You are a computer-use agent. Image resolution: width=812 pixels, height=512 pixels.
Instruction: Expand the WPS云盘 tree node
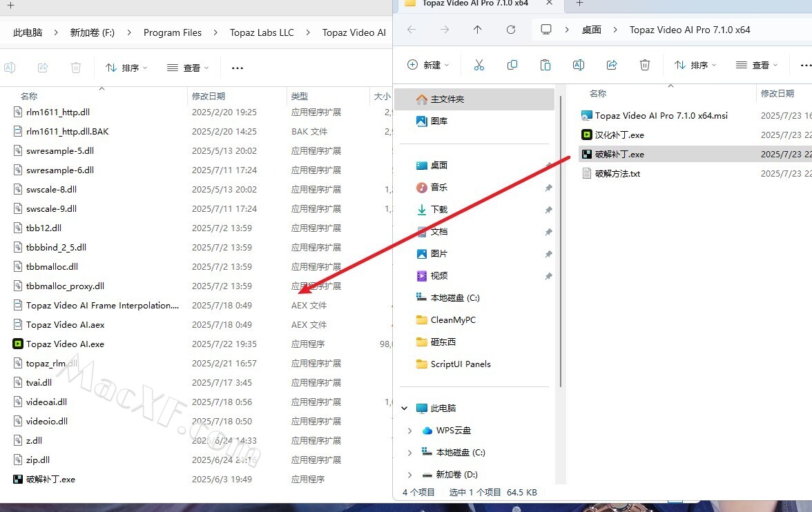(409, 430)
